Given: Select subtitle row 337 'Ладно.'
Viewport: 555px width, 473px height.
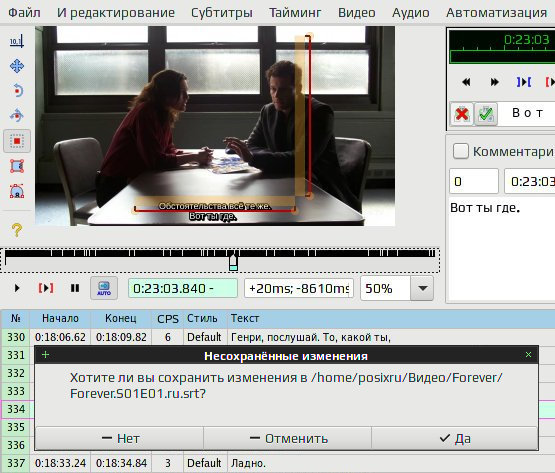Looking at the screenshot, I should pyautogui.click(x=278, y=463).
